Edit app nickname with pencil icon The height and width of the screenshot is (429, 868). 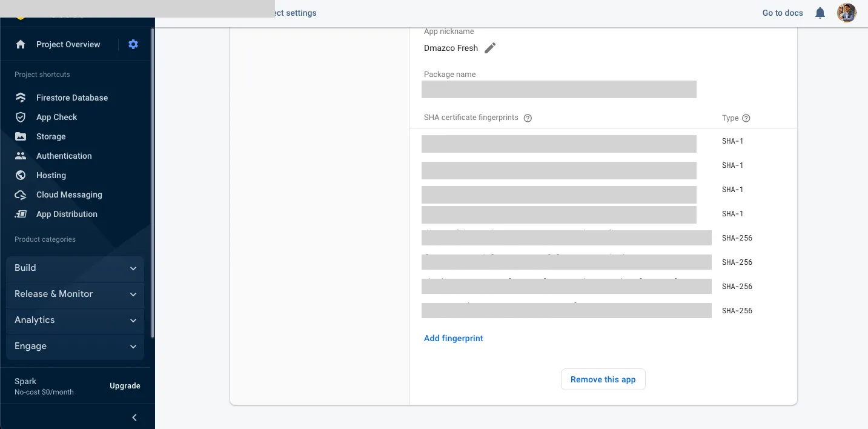click(490, 48)
